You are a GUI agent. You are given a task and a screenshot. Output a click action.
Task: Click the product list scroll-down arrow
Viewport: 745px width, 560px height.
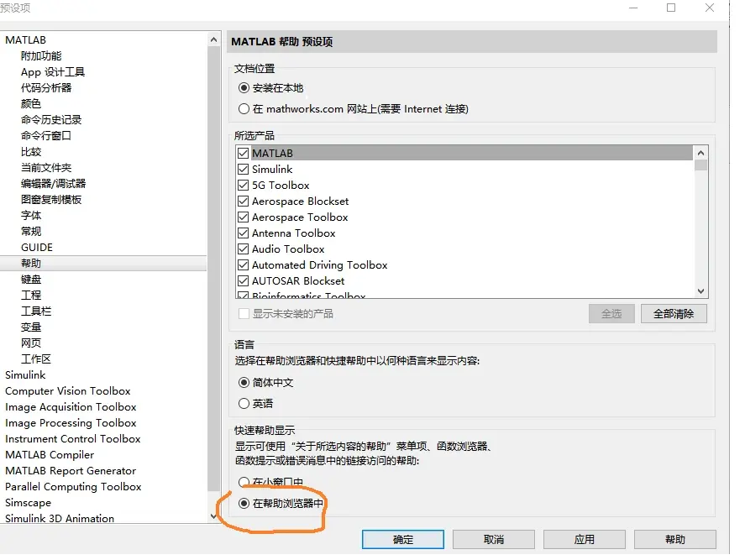(x=700, y=291)
